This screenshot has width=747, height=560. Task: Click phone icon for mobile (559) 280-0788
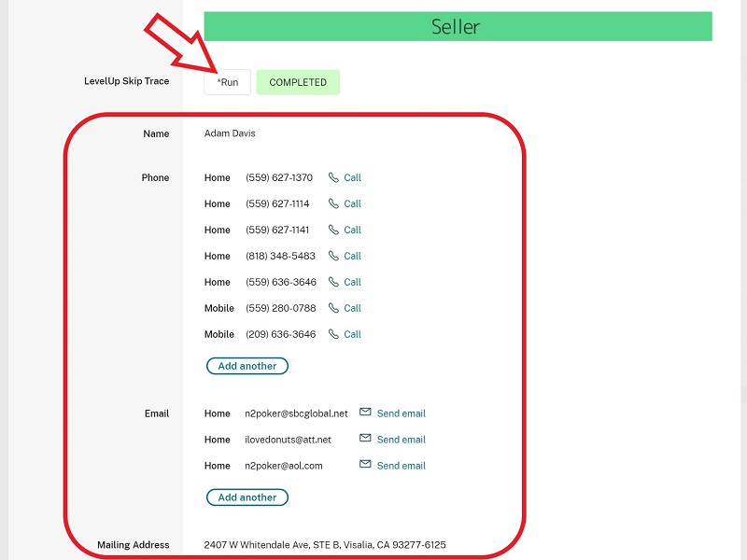click(333, 308)
